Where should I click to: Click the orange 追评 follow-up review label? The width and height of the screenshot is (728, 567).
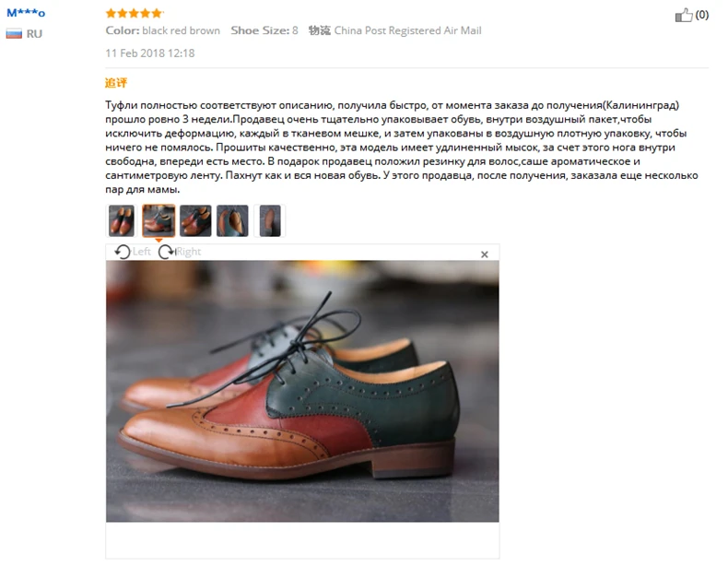click(x=116, y=82)
